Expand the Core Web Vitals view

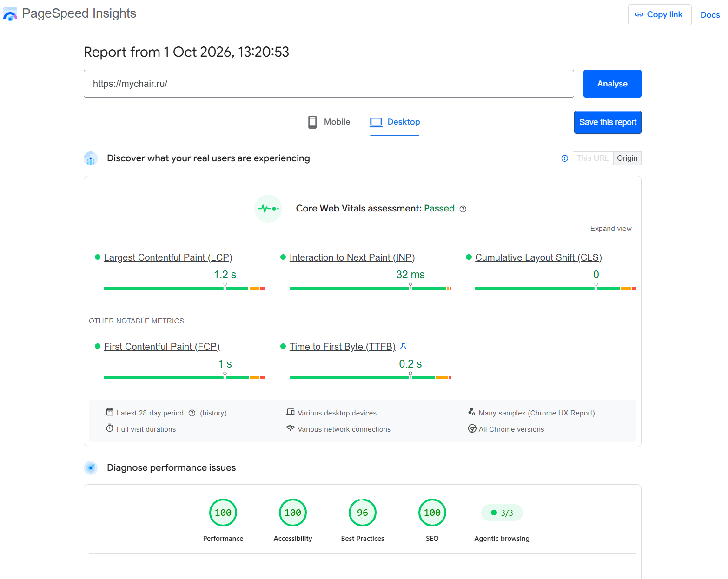pyautogui.click(x=611, y=229)
